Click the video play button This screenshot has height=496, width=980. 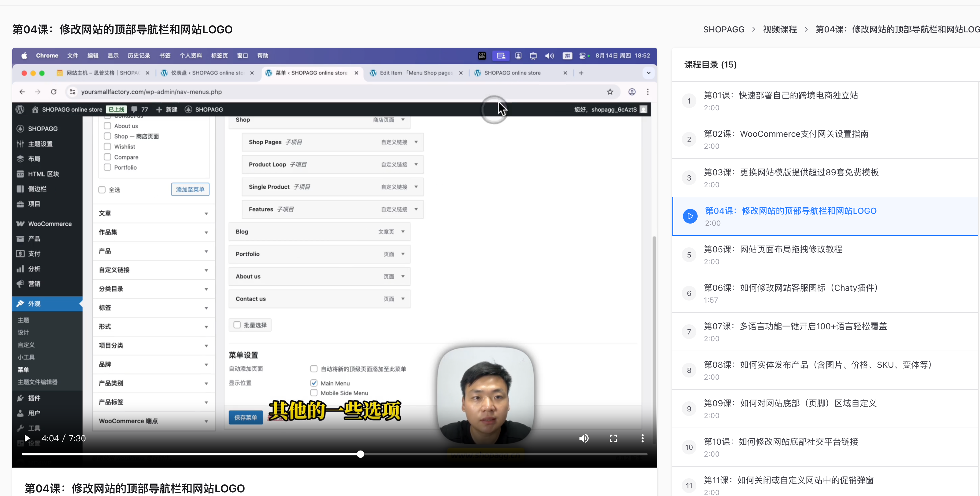27,438
